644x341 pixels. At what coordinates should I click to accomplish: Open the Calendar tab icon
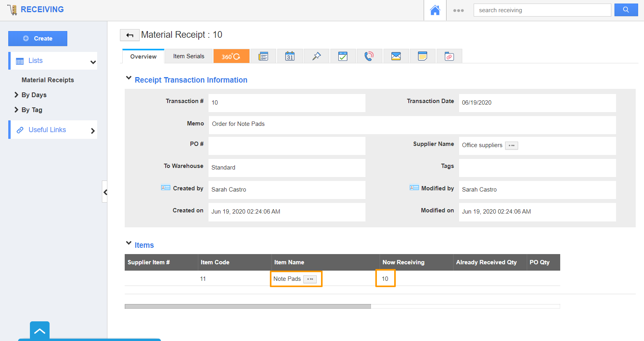pyautogui.click(x=290, y=56)
